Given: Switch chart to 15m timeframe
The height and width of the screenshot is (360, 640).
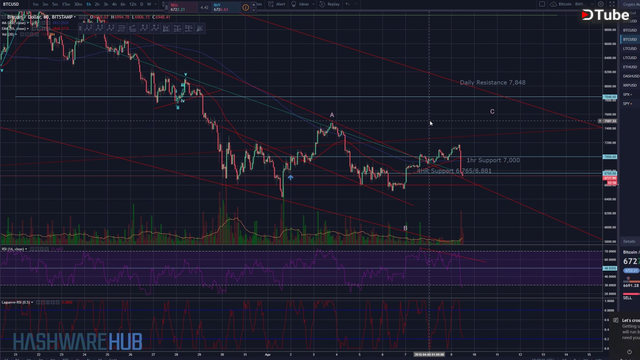Looking at the screenshot, I should 66,4.
